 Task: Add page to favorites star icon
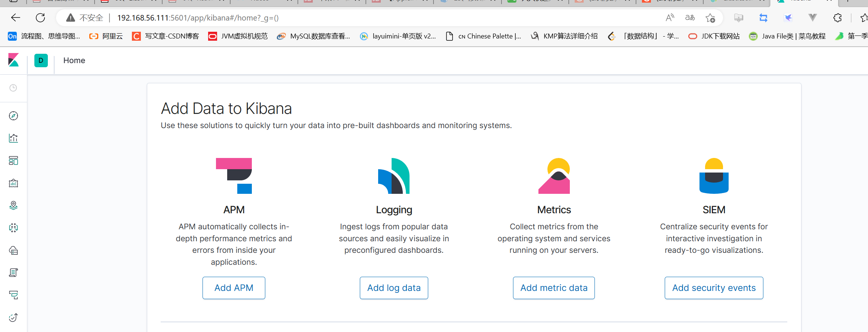pyautogui.click(x=710, y=18)
